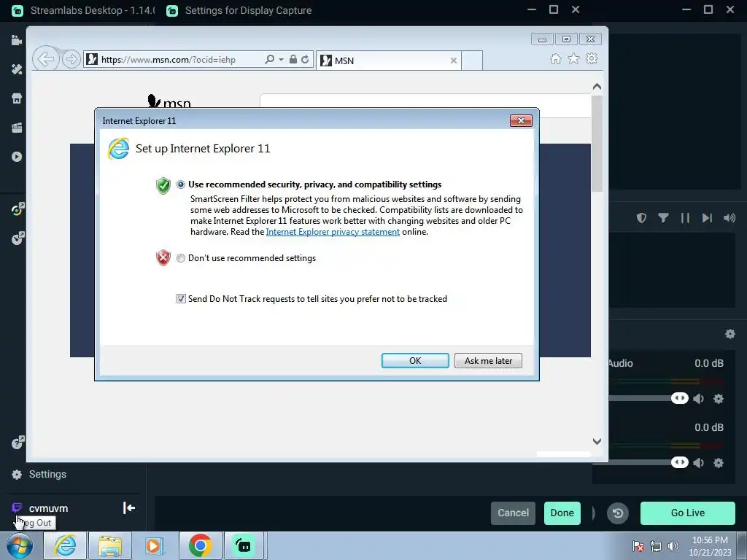Click the system tray network icon
Image resolution: width=747 pixels, height=560 pixels.
tap(656, 546)
